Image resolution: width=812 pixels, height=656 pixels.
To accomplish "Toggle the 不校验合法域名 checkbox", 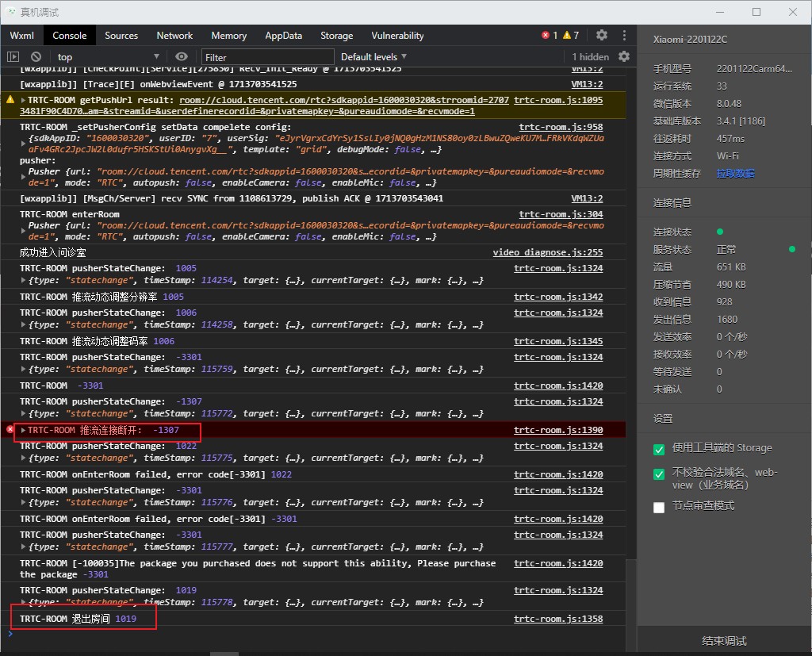I will coord(659,474).
